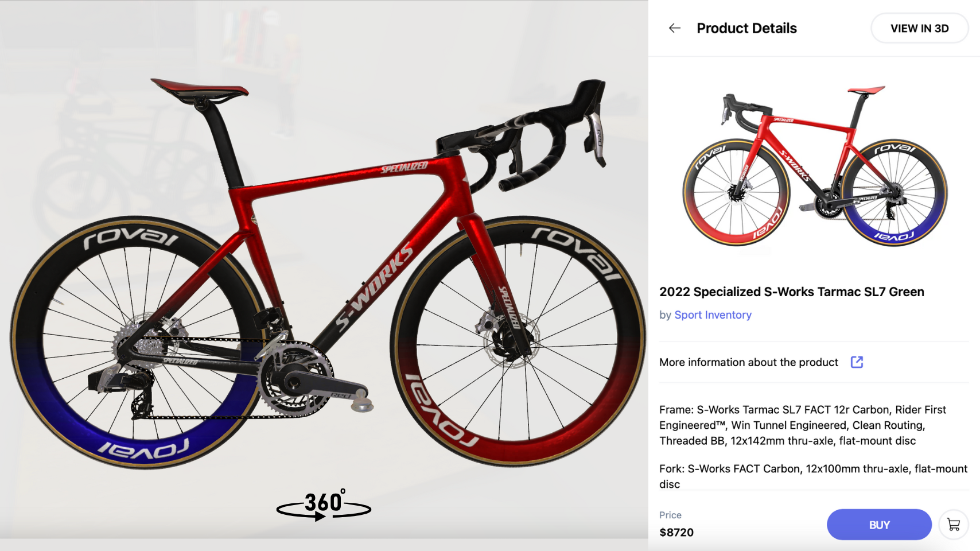The image size is (980, 551).
Task: Click the Product Details heading
Action: coord(746,28)
